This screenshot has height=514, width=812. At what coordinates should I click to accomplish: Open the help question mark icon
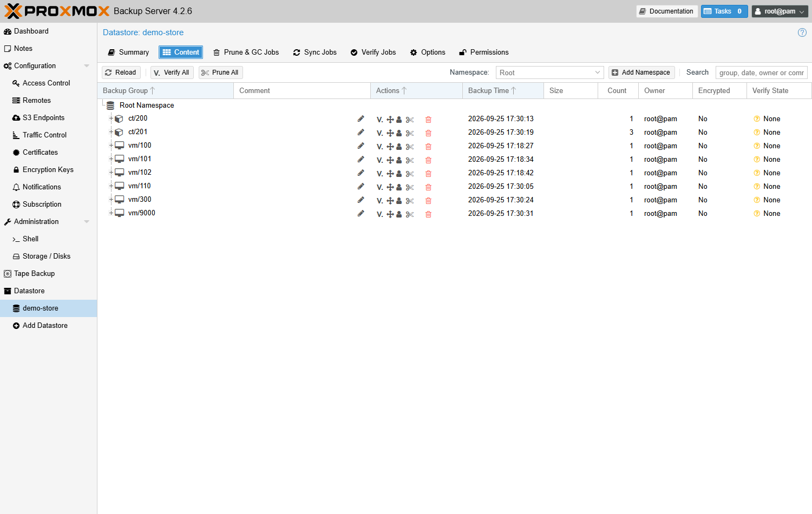tap(802, 32)
